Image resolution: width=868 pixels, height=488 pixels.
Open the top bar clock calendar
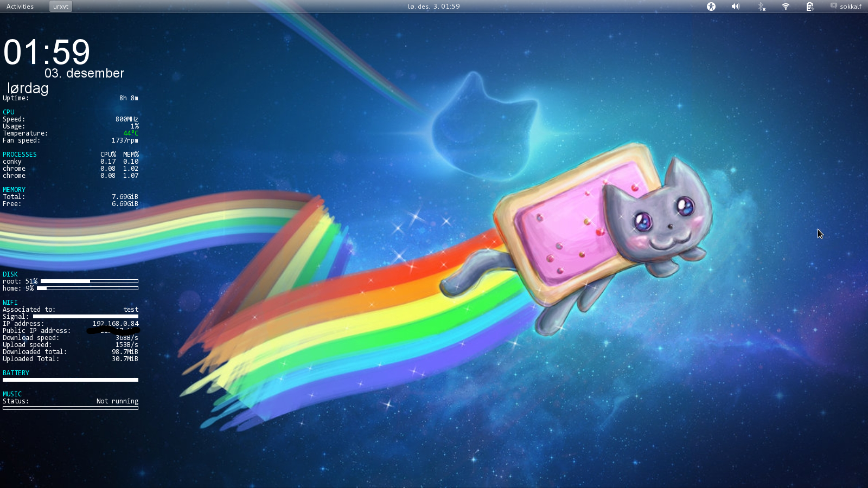(433, 7)
